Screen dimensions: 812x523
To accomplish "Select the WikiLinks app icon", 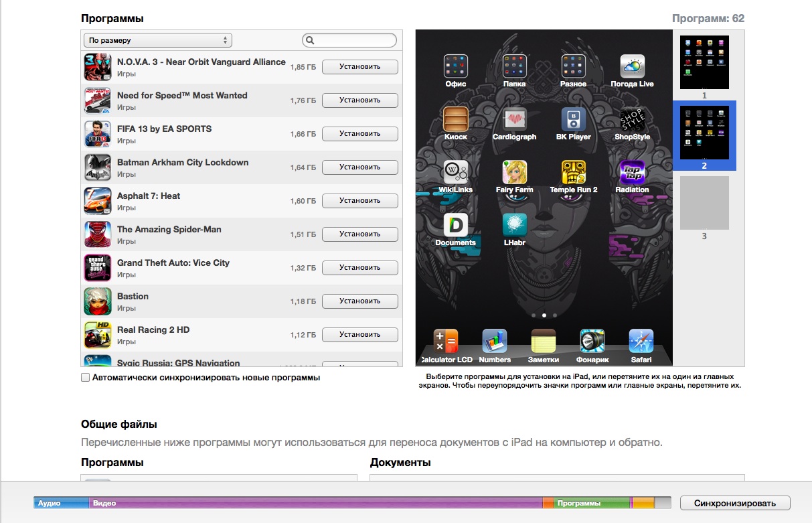I will click(456, 173).
